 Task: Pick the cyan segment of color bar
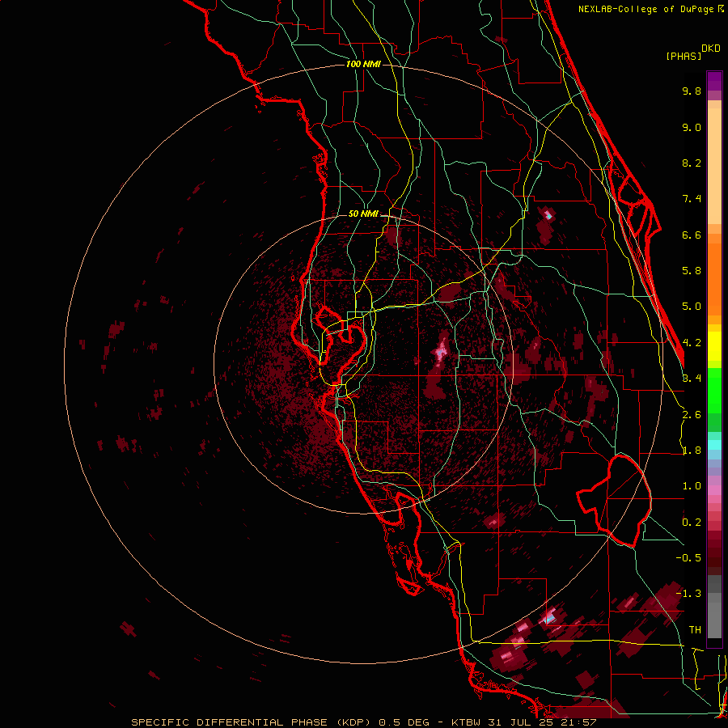tap(714, 445)
